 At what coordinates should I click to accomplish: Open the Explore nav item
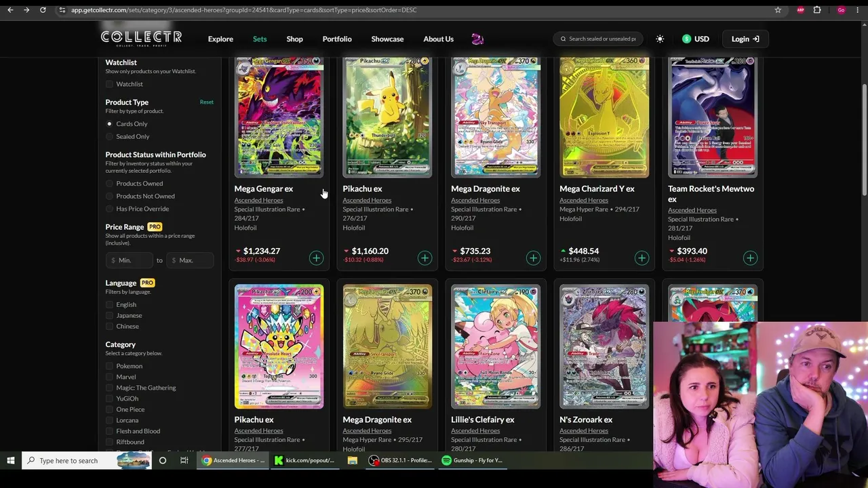[220, 39]
